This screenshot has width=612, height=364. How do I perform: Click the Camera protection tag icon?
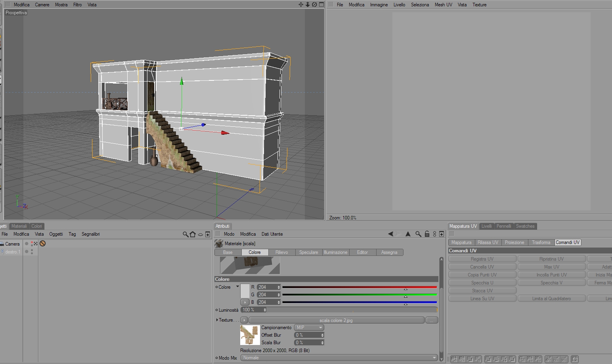point(43,244)
